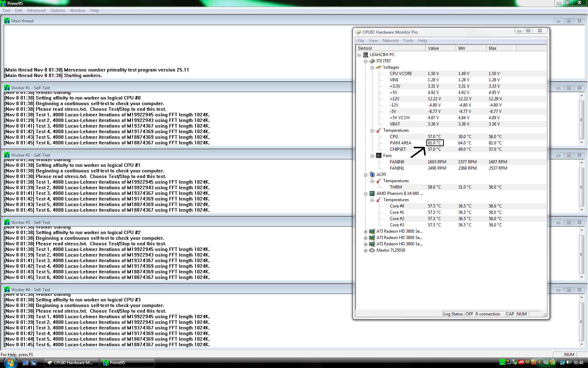Click 'Log Status : OFF' in status bar

coord(458,314)
